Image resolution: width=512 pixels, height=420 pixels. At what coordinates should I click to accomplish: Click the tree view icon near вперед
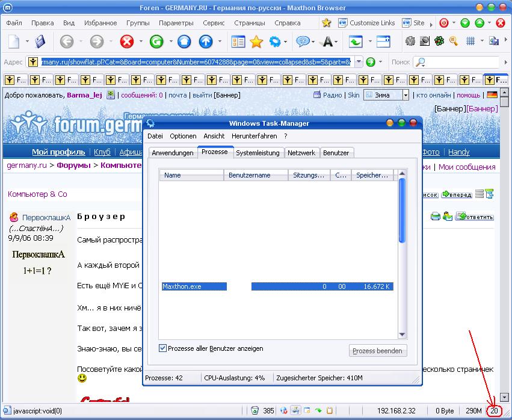(489, 194)
